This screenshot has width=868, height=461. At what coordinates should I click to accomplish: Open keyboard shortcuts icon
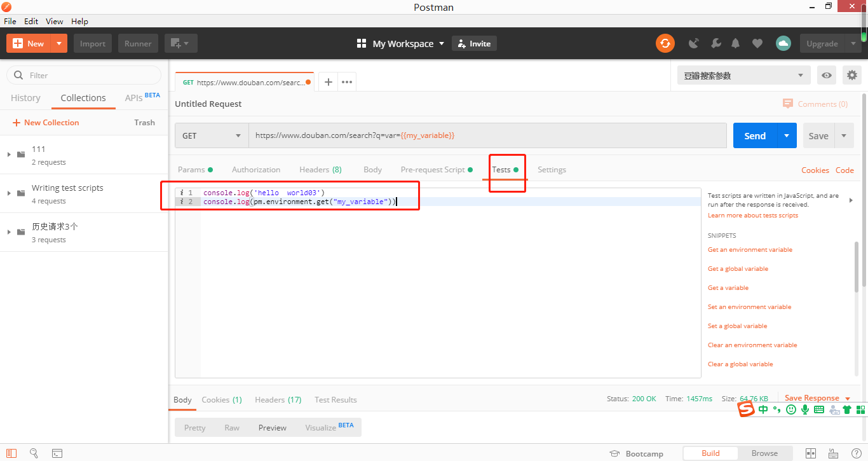click(x=834, y=453)
